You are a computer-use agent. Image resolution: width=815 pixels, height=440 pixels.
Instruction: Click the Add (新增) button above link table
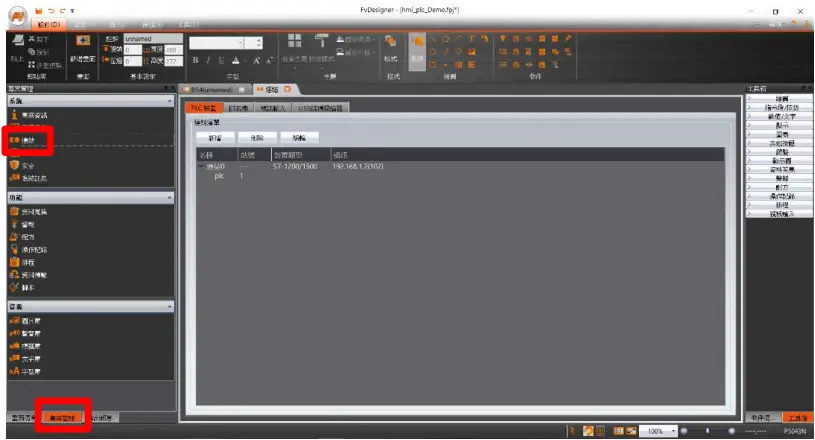tap(215, 138)
